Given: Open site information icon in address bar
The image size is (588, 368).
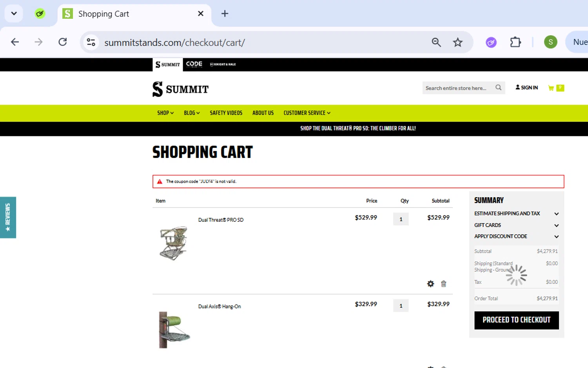Looking at the screenshot, I should (91, 42).
